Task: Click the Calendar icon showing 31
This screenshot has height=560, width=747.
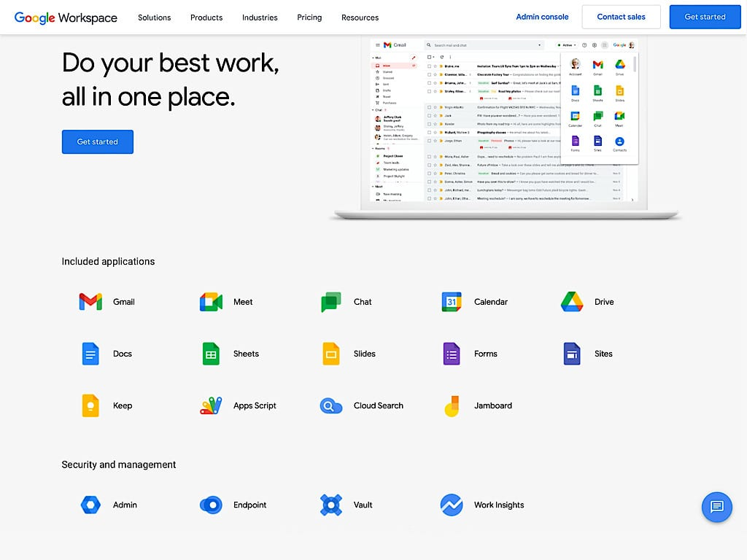Action: click(x=451, y=301)
